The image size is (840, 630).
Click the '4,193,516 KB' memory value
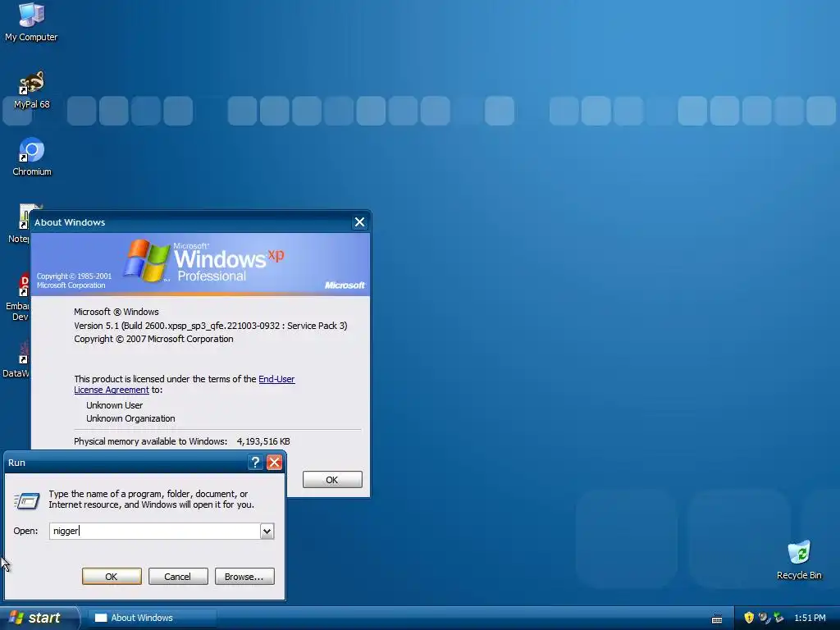pyautogui.click(x=263, y=441)
